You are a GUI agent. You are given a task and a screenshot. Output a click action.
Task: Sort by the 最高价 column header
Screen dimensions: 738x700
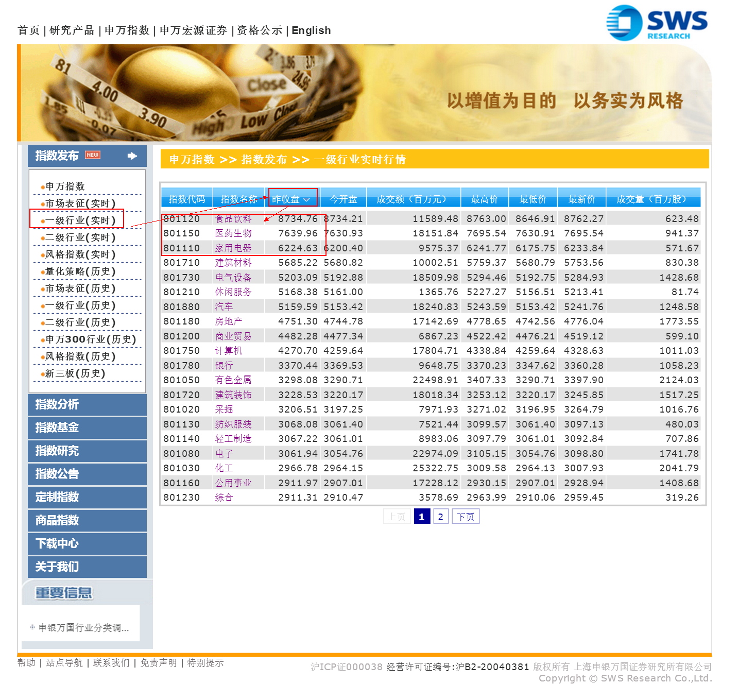(485, 199)
